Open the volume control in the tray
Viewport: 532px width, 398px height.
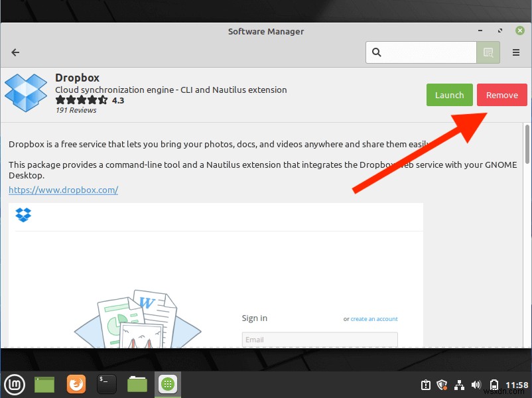point(476,384)
